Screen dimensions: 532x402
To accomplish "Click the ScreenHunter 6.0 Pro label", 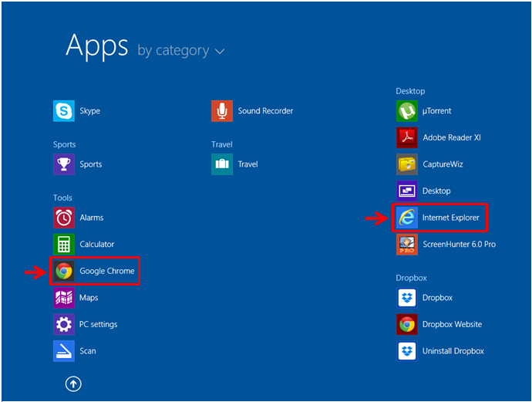I will pyautogui.click(x=460, y=244).
